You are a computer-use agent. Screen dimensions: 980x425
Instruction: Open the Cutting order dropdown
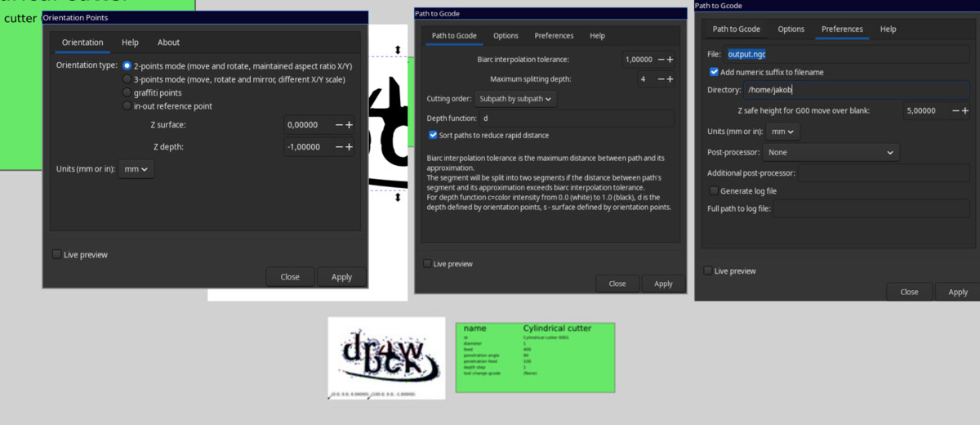[516, 99]
